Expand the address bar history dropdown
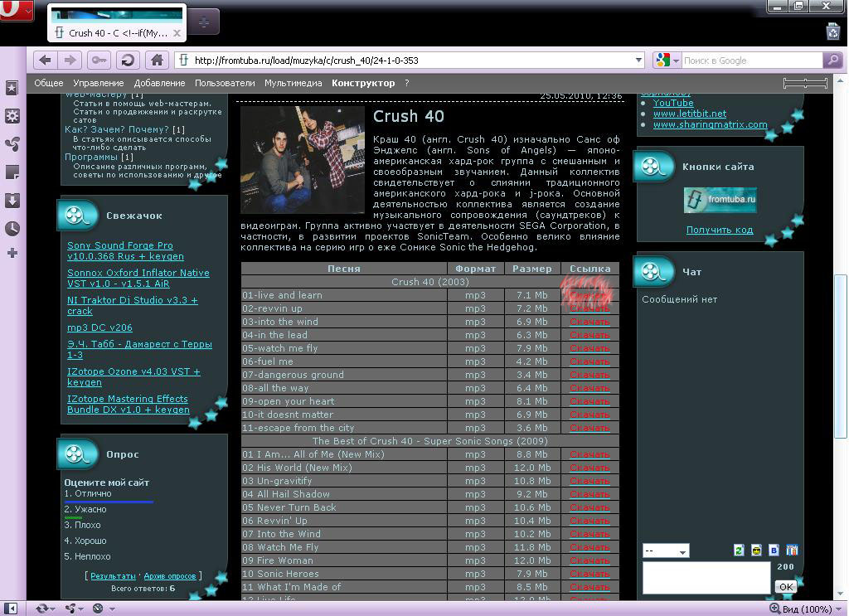The height and width of the screenshot is (616, 849). pos(638,60)
